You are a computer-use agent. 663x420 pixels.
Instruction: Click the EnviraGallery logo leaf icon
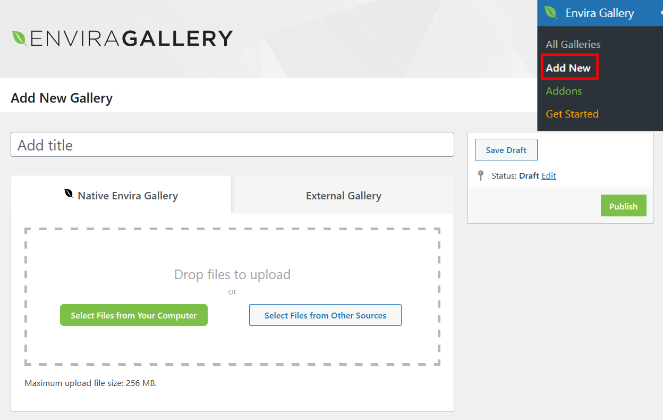tap(19, 38)
